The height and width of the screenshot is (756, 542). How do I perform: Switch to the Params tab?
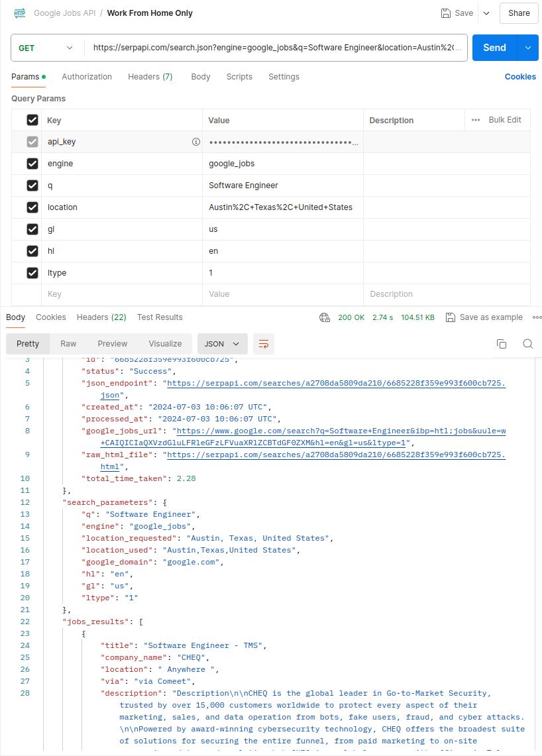click(28, 77)
